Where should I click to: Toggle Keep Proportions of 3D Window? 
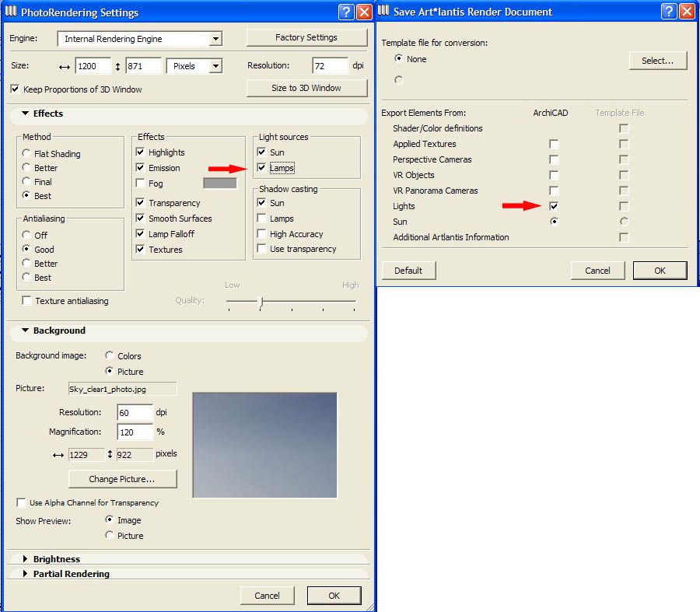16,89
